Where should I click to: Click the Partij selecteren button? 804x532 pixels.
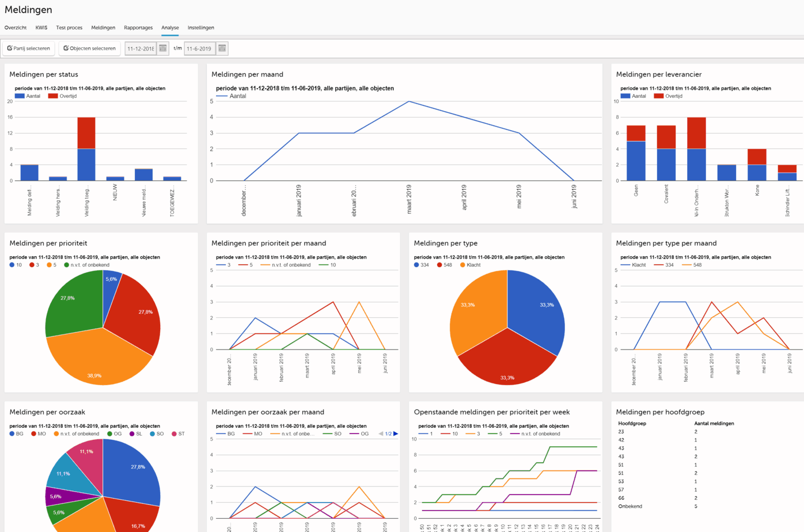point(29,48)
